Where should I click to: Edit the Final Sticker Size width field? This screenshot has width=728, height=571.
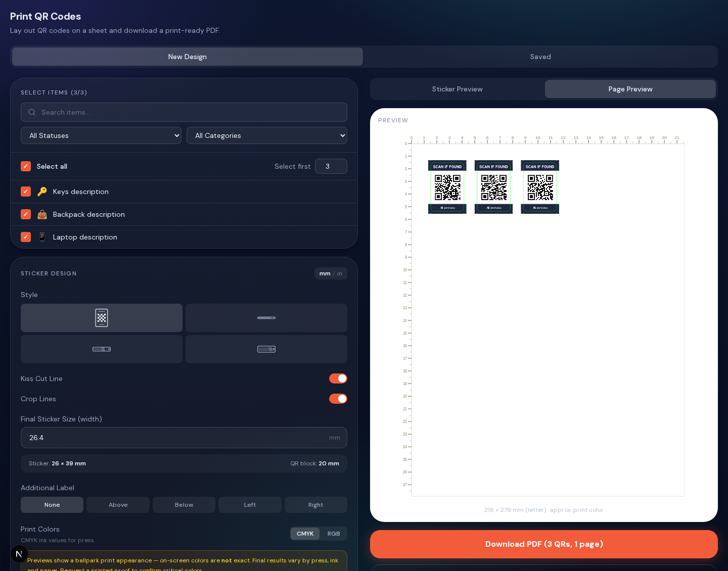[x=184, y=438]
